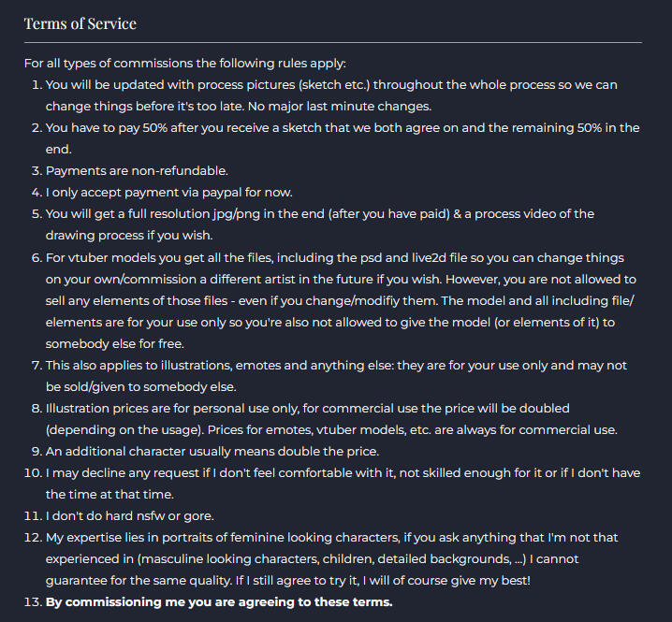Click the "Terms of Service" heading
672x622 pixels.
(80, 22)
